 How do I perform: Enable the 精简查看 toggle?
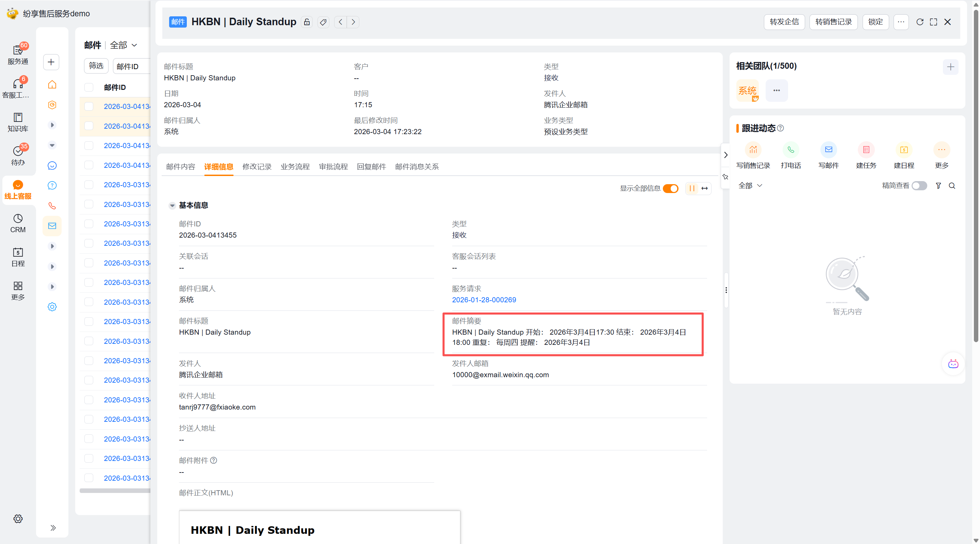919,186
